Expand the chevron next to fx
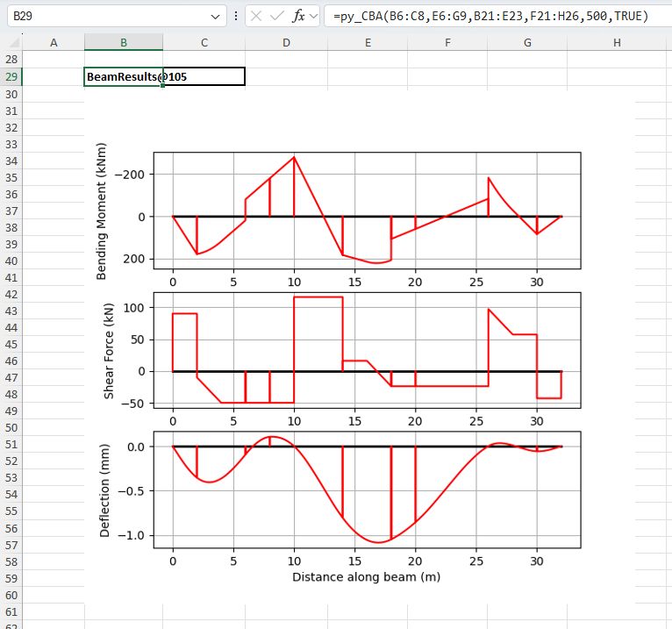This screenshot has height=629, width=672. (x=314, y=16)
